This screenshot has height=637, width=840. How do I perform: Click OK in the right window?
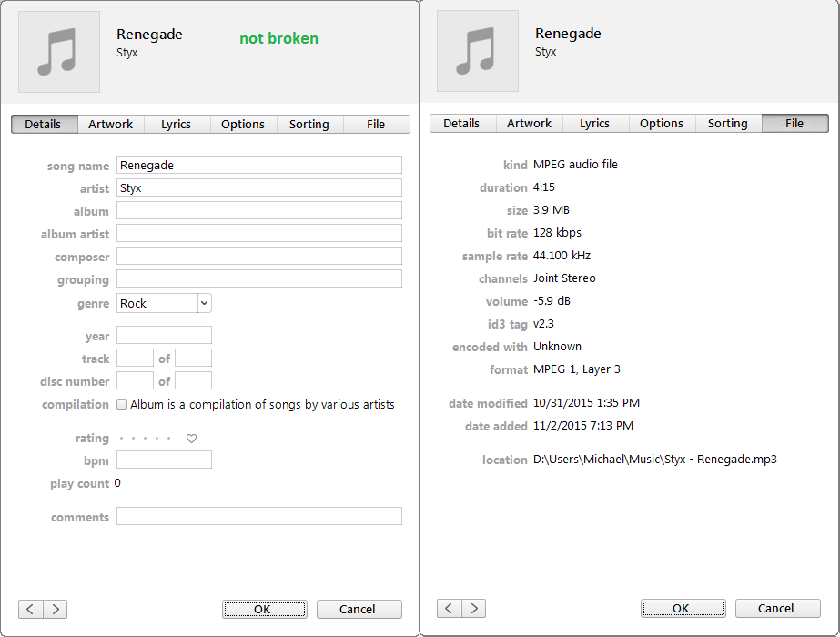[x=683, y=608]
